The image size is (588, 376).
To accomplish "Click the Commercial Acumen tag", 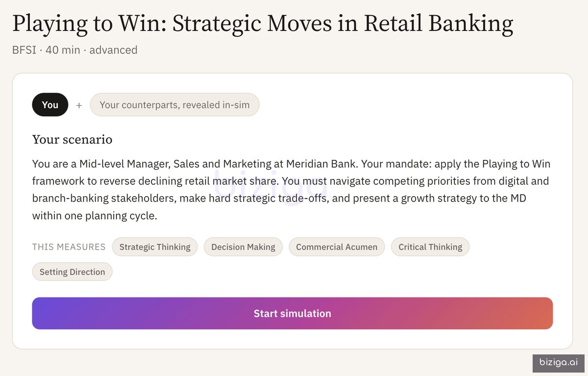I will 337,247.
